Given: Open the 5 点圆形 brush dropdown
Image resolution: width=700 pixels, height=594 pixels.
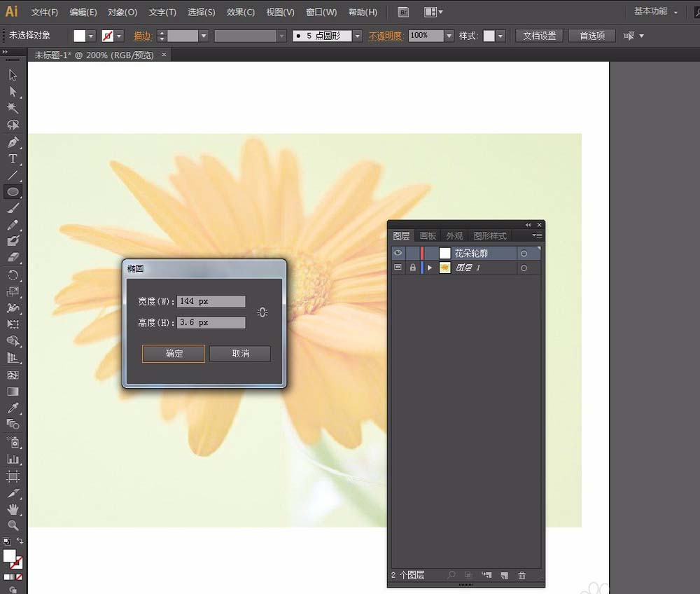Looking at the screenshot, I should (x=358, y=36).
